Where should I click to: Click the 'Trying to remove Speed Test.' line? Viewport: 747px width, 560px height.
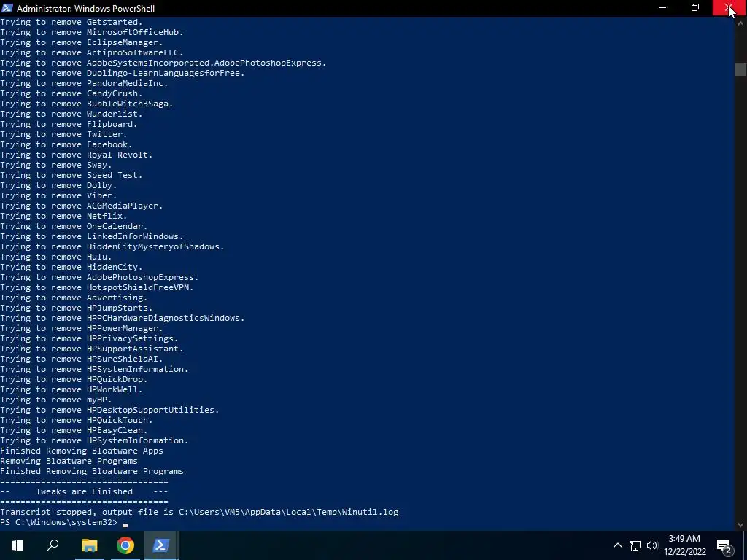pos(71,175)
